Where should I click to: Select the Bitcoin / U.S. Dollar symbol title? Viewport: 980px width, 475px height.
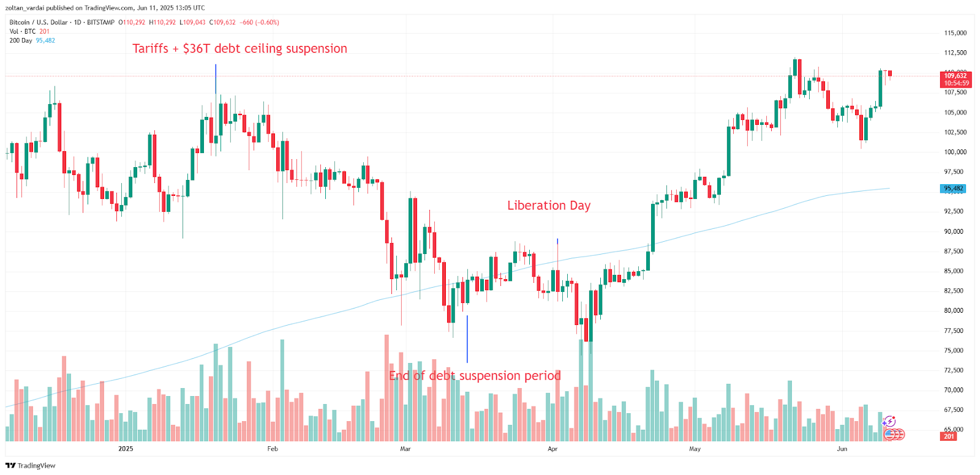point(39,23)
